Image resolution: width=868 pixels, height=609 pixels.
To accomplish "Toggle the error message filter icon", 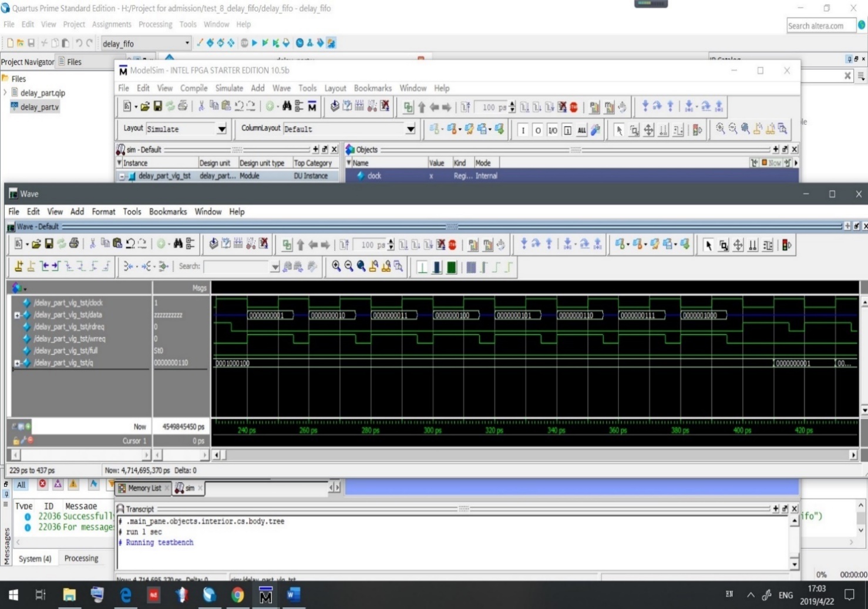I will pos(42,484).
